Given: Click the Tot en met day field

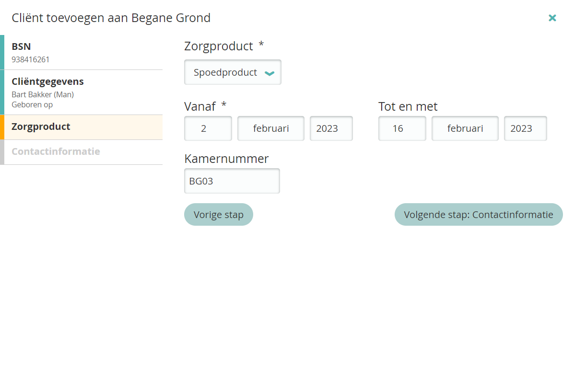Looking at the screenshot, I should click(402, 128).
